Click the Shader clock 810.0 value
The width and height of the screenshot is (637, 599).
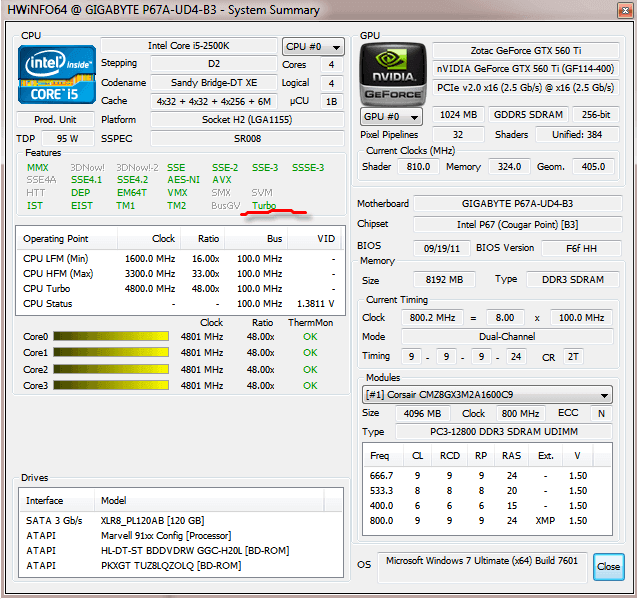pos(418,167)
